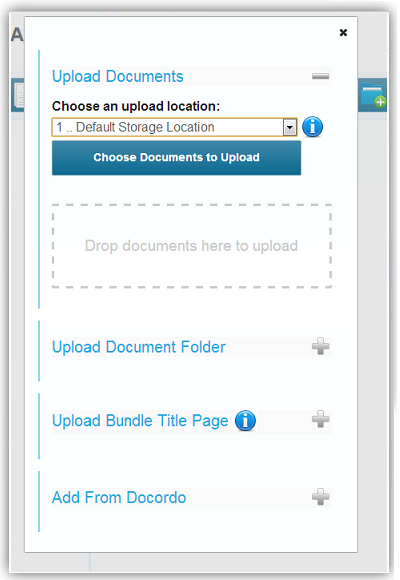Close the upload dialog with the X
The image size is (400, 580).
click(343, 33)
